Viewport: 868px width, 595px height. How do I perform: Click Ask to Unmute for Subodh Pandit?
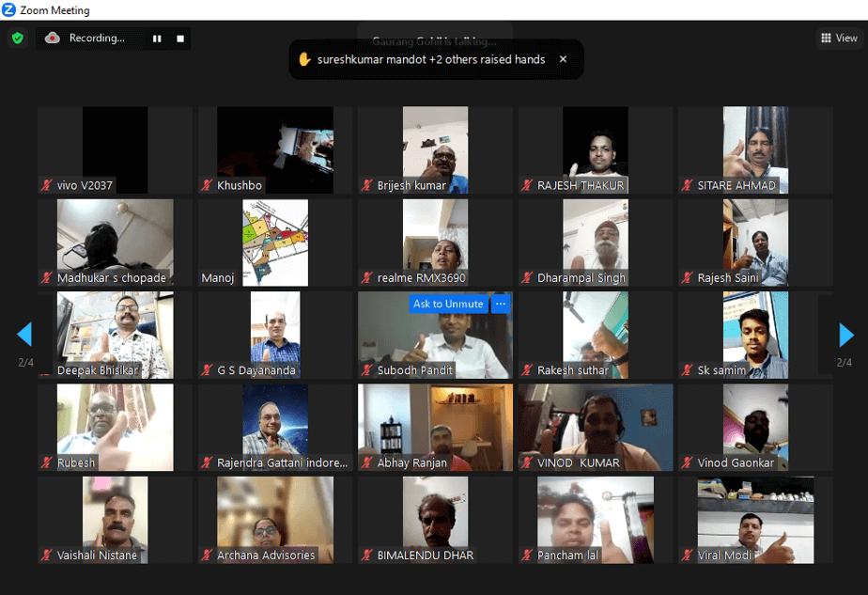448,304
